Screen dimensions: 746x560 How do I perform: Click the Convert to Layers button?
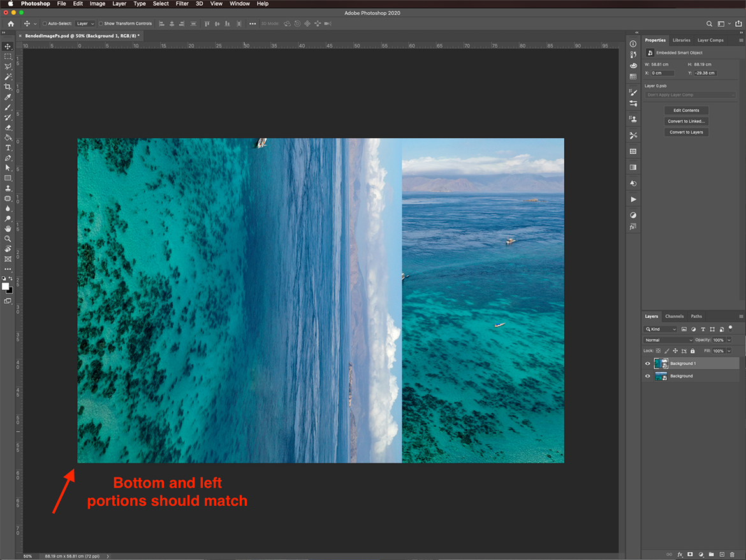click(686, 132)
